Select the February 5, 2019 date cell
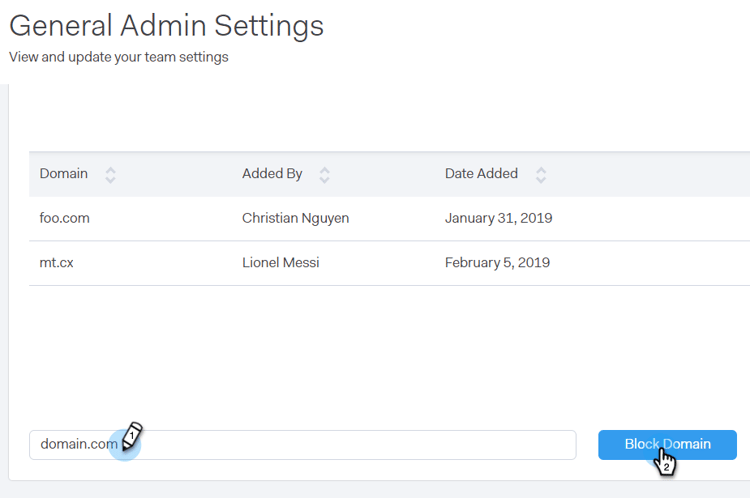Image resolution: width=750 pixels, height=498 pixels. [x=497, y=263]
